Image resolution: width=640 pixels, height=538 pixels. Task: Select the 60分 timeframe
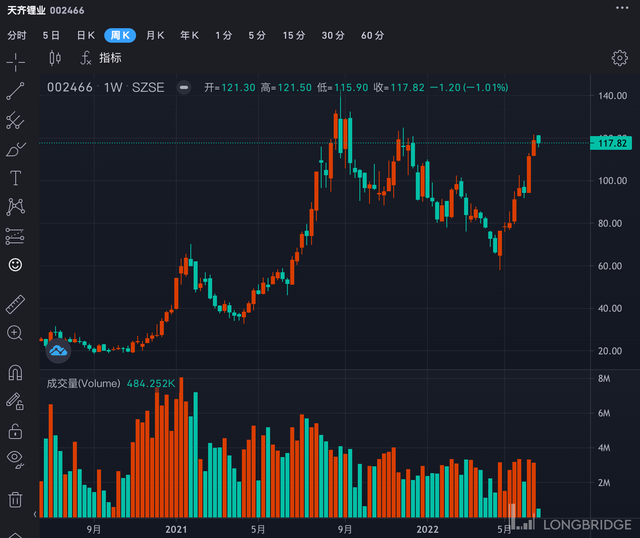point(372,35)
